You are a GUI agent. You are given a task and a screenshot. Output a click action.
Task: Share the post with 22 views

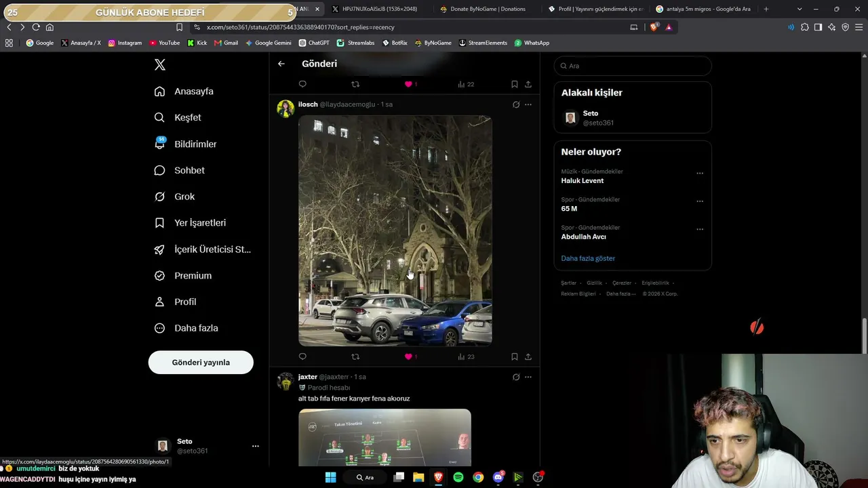tap(528, 84)
